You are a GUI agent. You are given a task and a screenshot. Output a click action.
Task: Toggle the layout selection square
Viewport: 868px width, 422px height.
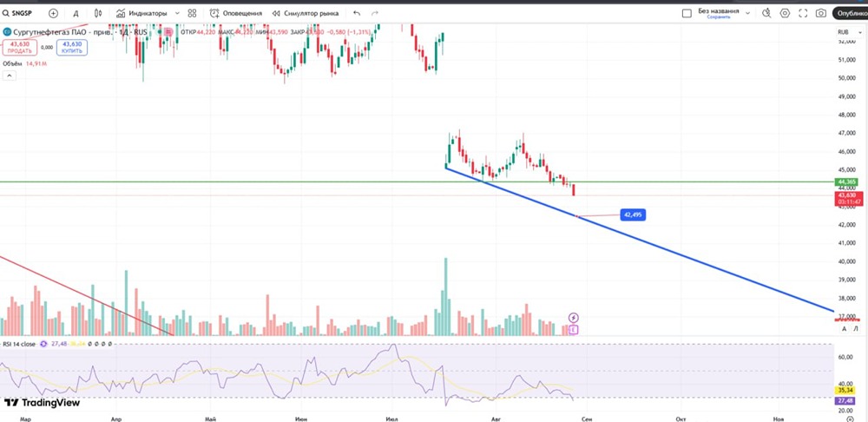pos(687,13)
